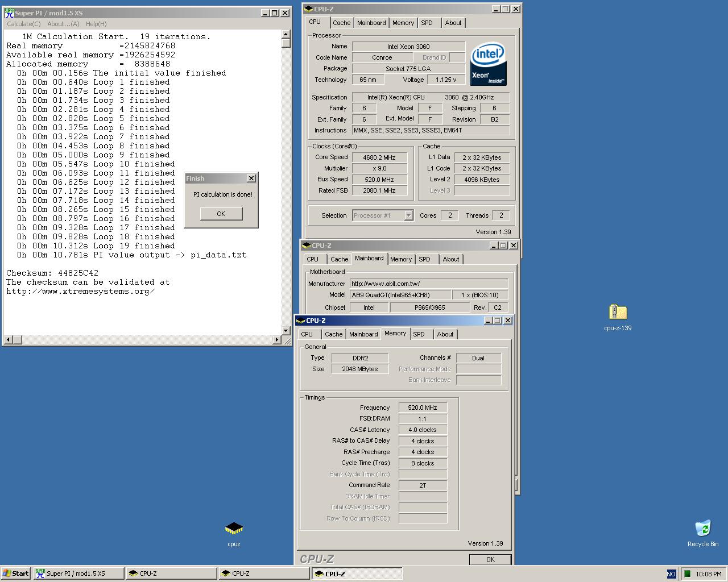Select Cache tab in Memory CPU-Z window
Screen dimensions: 728x582
pyautogui.click(x=333, y=334)
